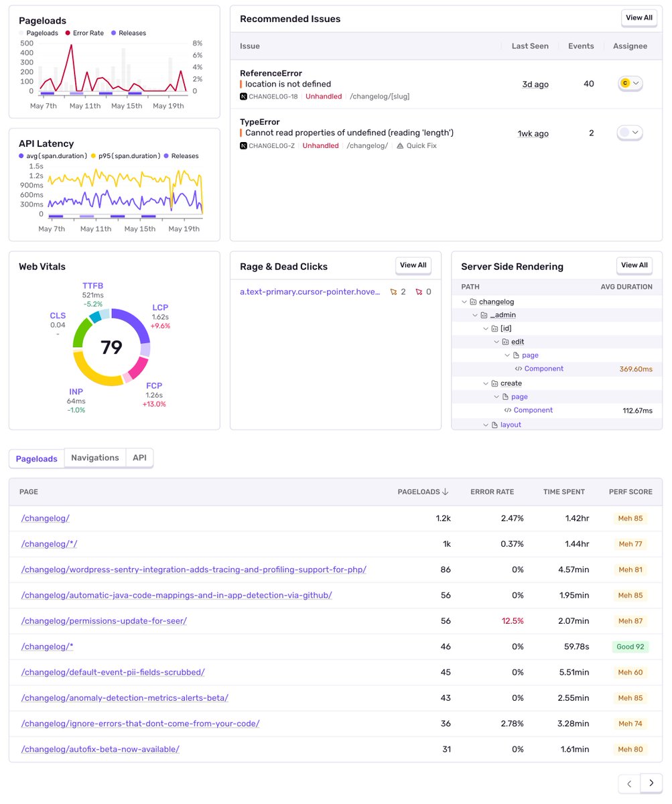Click the purple LCP segment of the donut

click(x=135, y=324)
